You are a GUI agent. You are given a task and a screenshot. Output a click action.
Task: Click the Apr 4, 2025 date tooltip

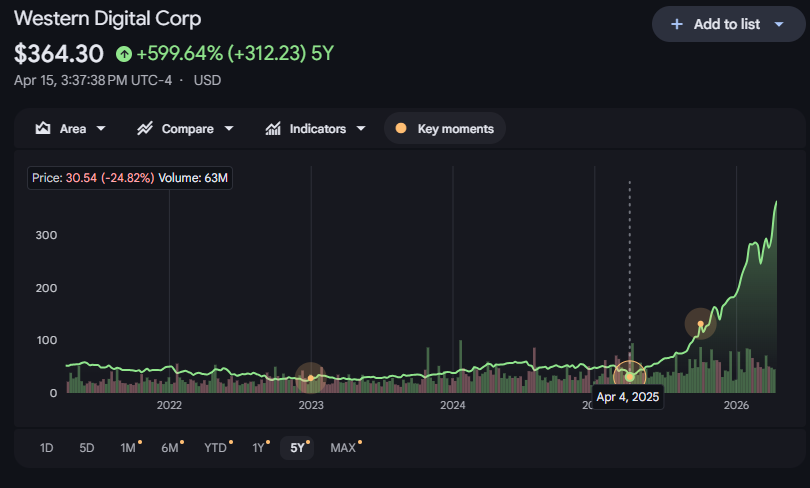click(x=628, y=397)
